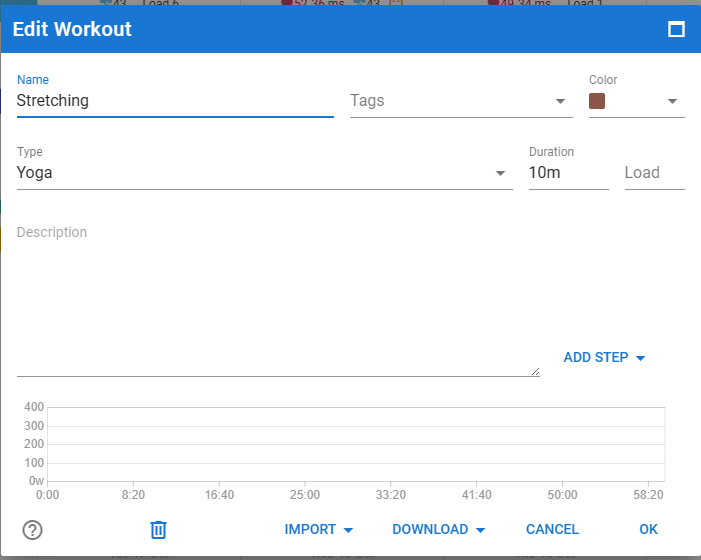
Task: Click the Cancel button
Action: click(552, 530)
